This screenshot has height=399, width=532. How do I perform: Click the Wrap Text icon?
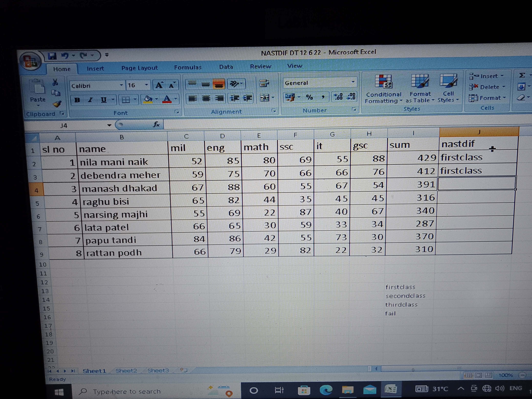click(x=264, y=84)
